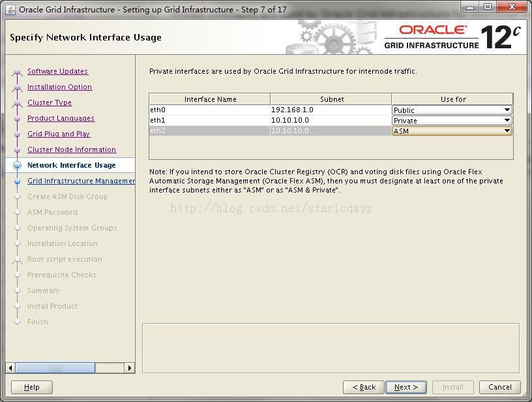The width and height of the screenshot is (532, 402).
Task: Expand the ASM dropdown for eth2
Action: tap(452, 131)
